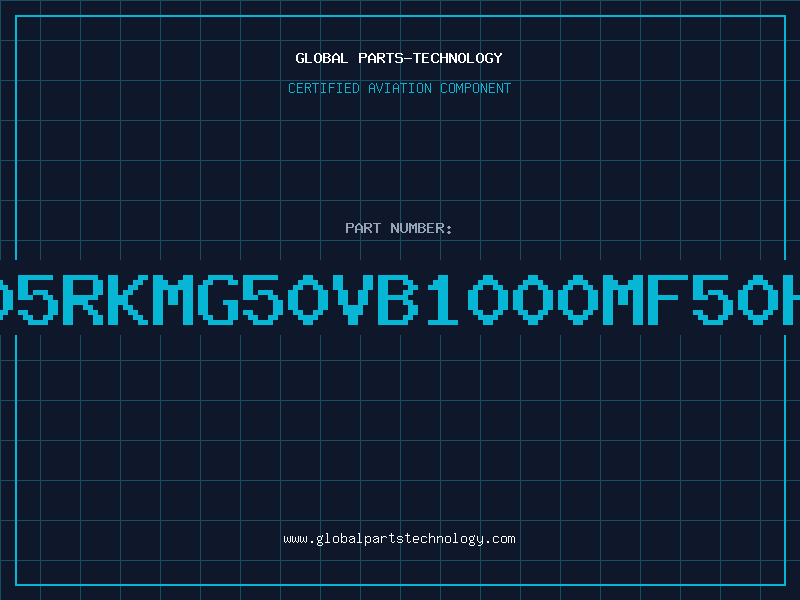Open the www.globalpartstechnology.com link
This screenshot has height=600, width=800.
click(399, 539)
